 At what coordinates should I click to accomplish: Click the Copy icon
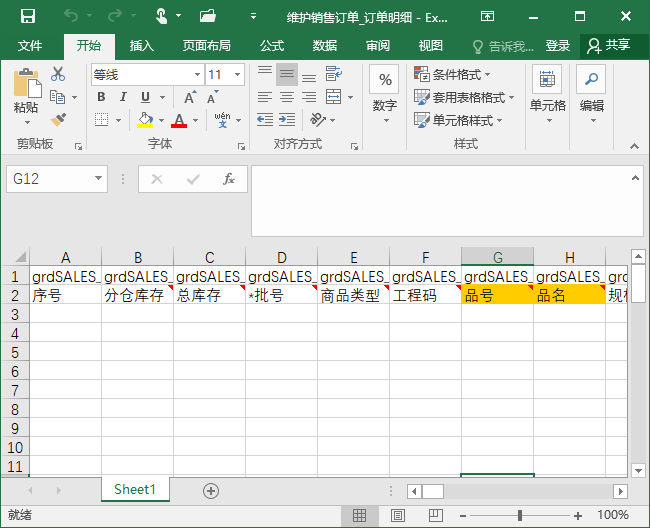[x=58, y=97]
